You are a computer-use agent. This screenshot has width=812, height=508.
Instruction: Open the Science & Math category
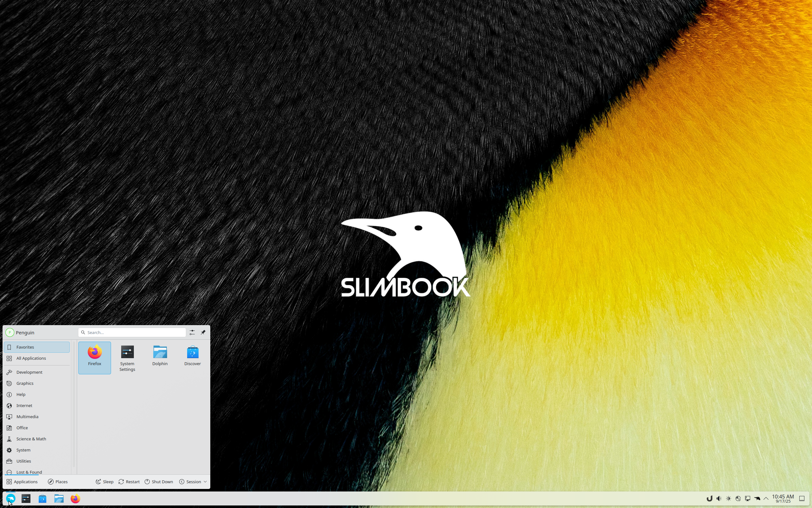(x=37, y=439)
